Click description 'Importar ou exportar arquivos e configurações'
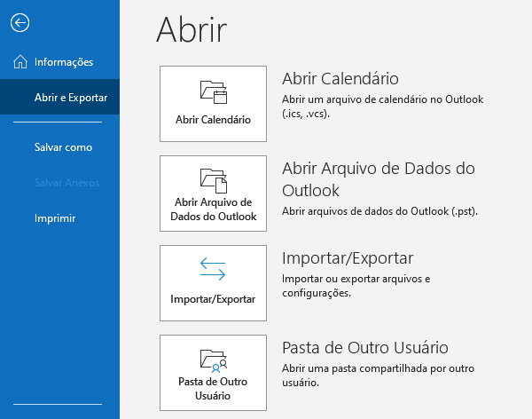This screenshot has height=419, width=532. click(356, 286)
